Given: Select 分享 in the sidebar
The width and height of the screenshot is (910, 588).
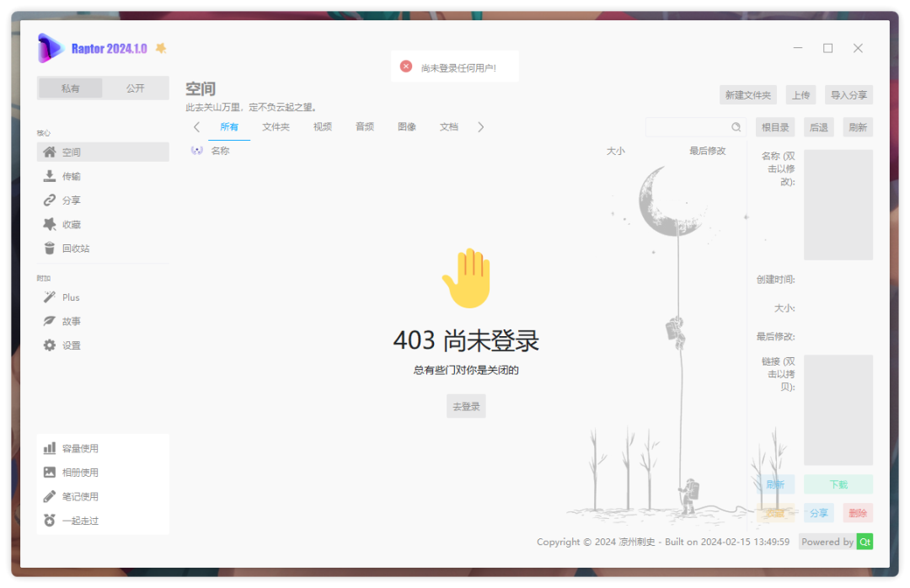Looking at the screenshot, I should tap(67, 200).
